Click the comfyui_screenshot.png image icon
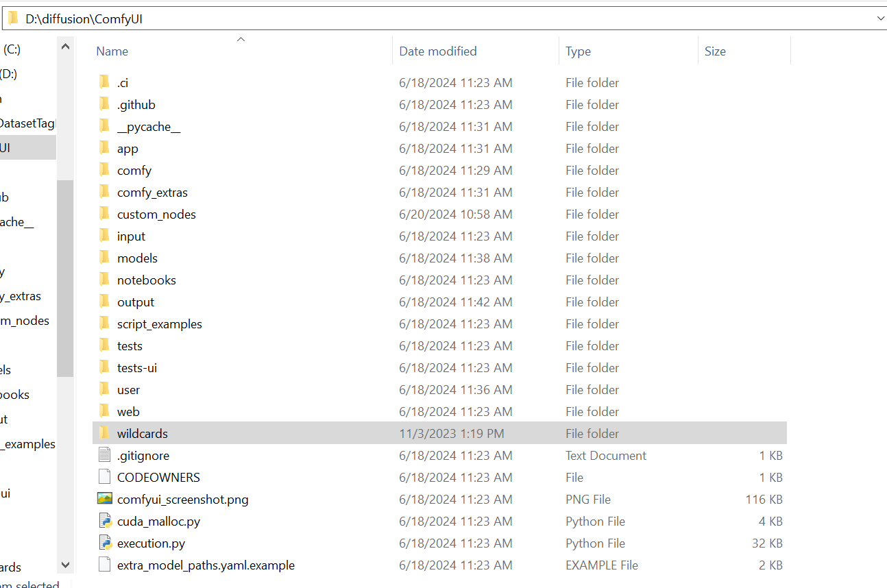The width and height of the screenshot is (887, 588). click(104, 499)
